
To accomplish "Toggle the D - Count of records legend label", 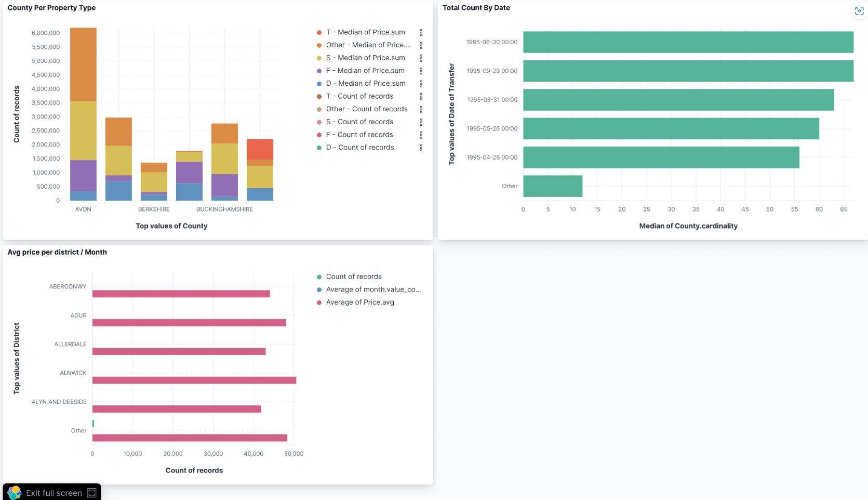I will coord(360,148).
